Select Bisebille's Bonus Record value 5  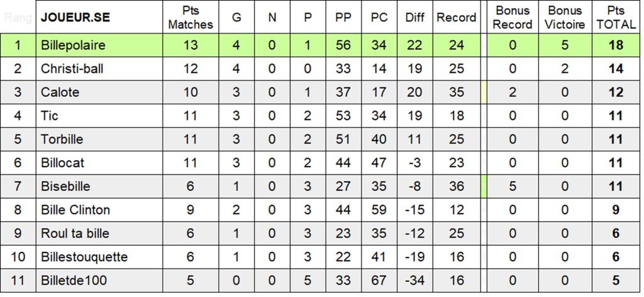pos(513,186)
